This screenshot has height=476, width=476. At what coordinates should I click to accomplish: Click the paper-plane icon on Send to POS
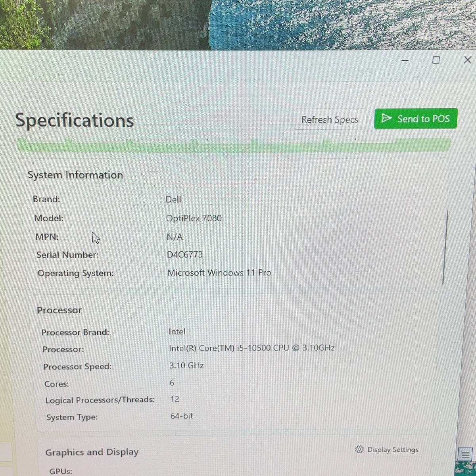(386, 118)
